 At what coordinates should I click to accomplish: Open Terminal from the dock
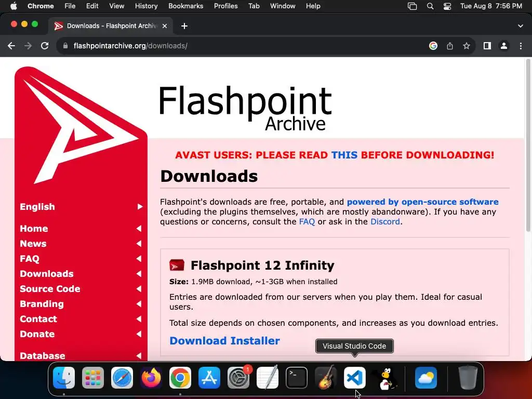pyautogui.click(x=297, y=378)
